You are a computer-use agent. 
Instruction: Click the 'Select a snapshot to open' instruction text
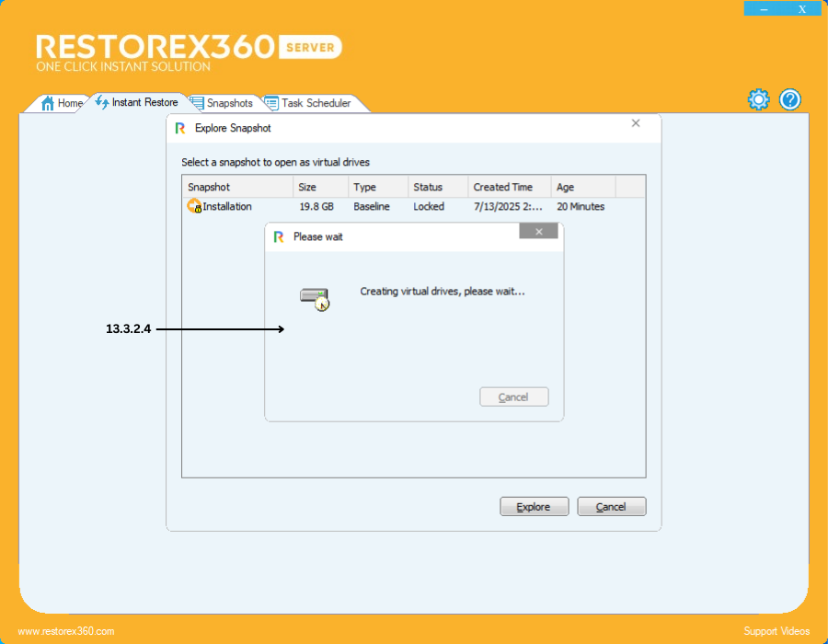[x=276, y=162]
